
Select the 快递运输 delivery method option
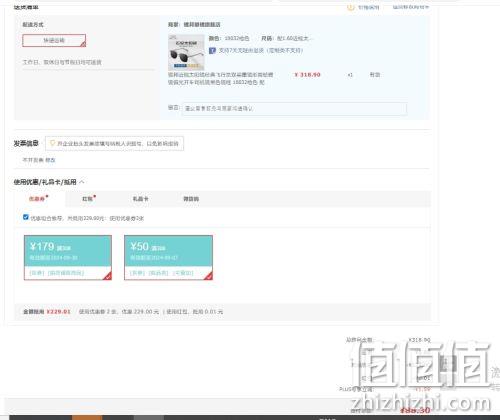coord(54,40)
